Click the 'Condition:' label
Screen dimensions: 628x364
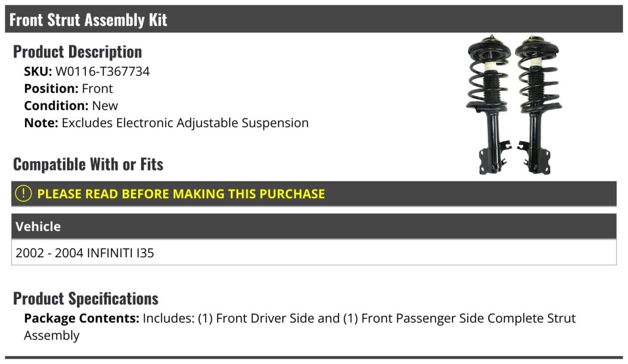[56, 106]
